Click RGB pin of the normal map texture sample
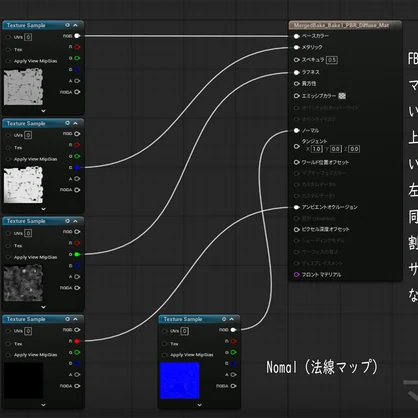The height and width of the screenshot is (418, 418). [233, 330]
